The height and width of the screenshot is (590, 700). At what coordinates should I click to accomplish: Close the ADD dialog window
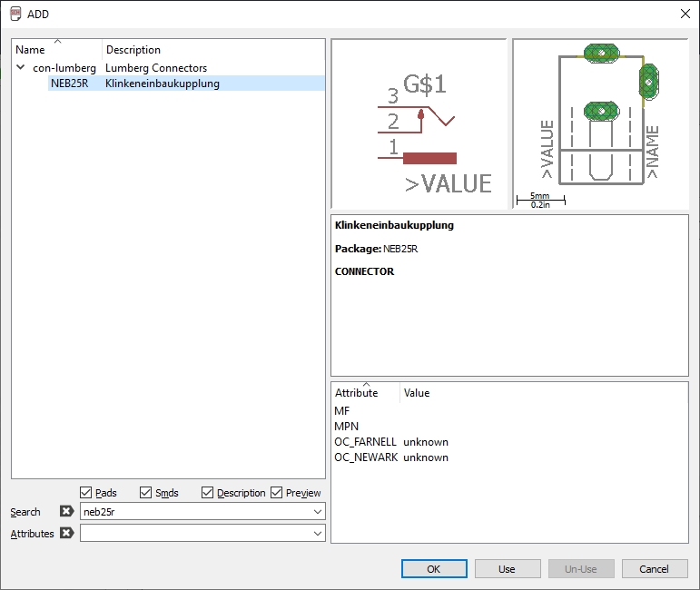coord(685,14)
